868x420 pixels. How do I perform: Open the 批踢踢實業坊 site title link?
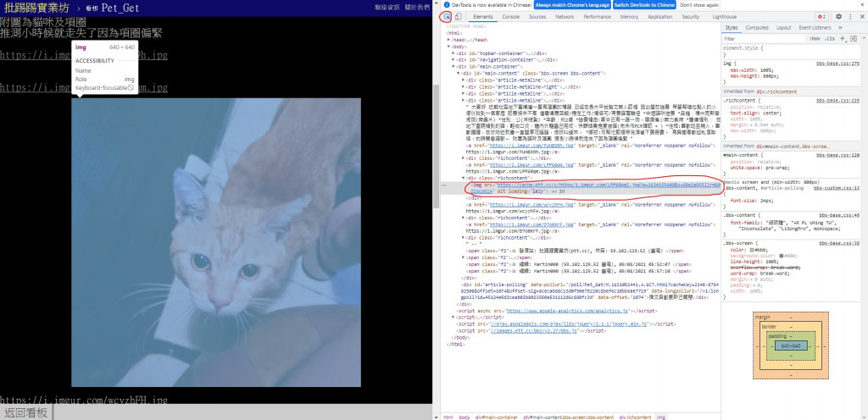pos(36,8)
